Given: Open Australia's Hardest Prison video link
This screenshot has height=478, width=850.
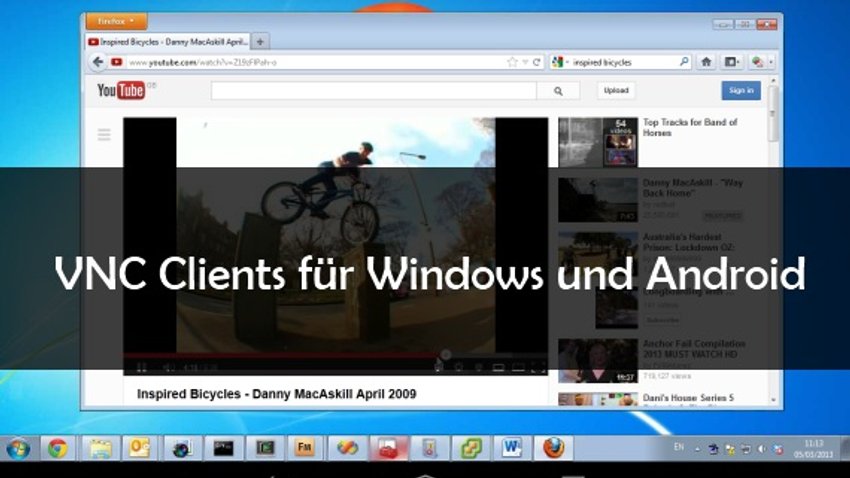Looking at the screenshot, I should point(688,242).
